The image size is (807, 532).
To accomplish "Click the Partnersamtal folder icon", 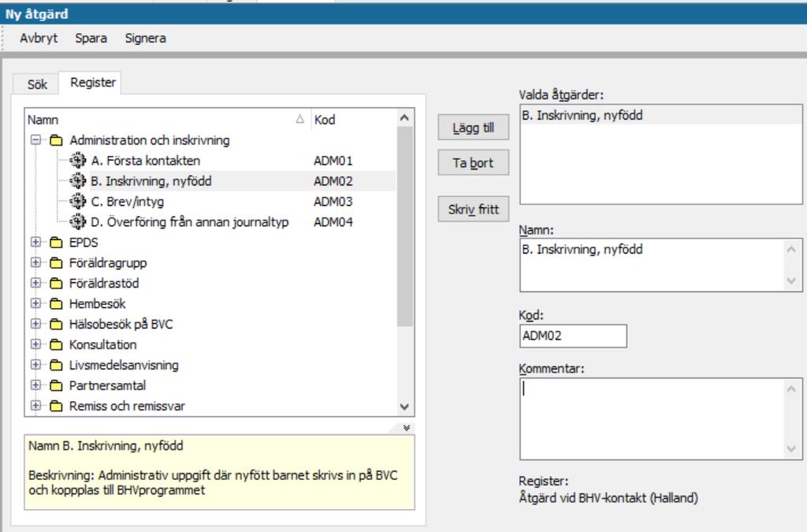I will pyautogui.click(x=56, y=385).
